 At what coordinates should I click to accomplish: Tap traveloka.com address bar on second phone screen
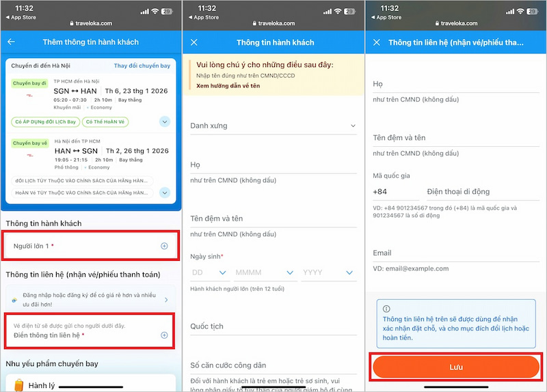point(273,23)
